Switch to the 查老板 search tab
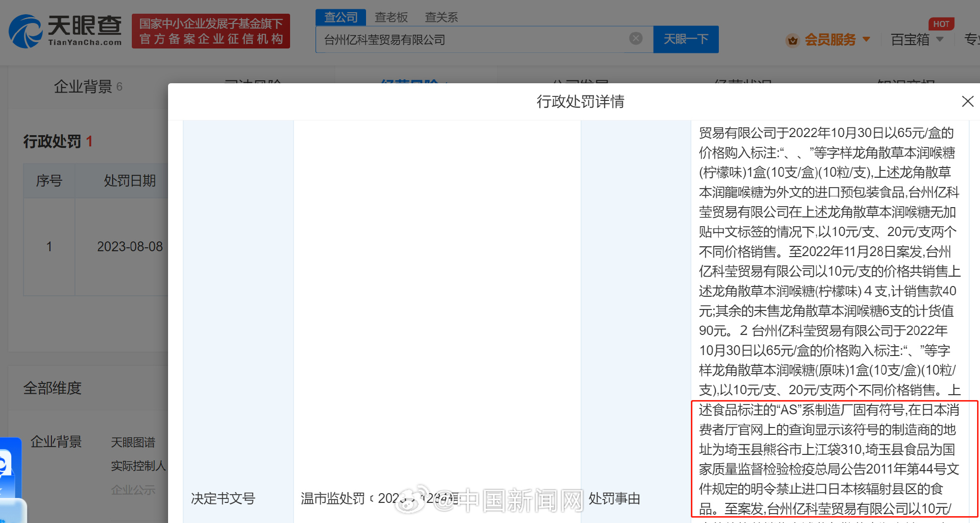 tap(391, 18)
